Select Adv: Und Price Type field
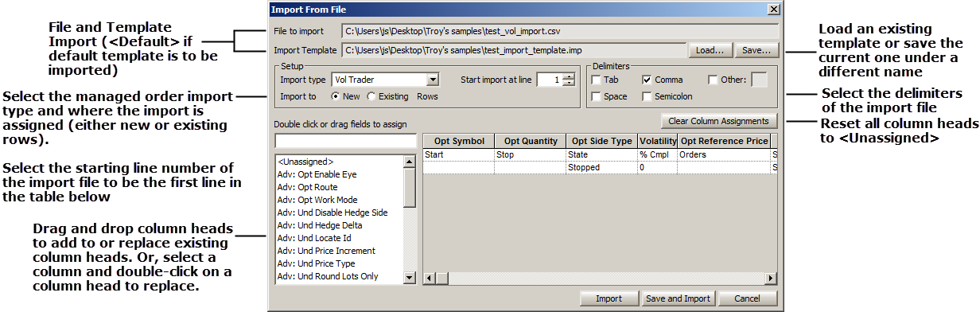Screen dimensions: 980x312 click(x=340, y=263)
